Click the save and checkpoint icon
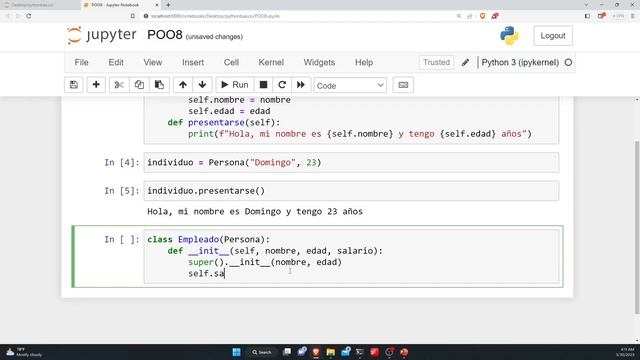 click(74, 85)
